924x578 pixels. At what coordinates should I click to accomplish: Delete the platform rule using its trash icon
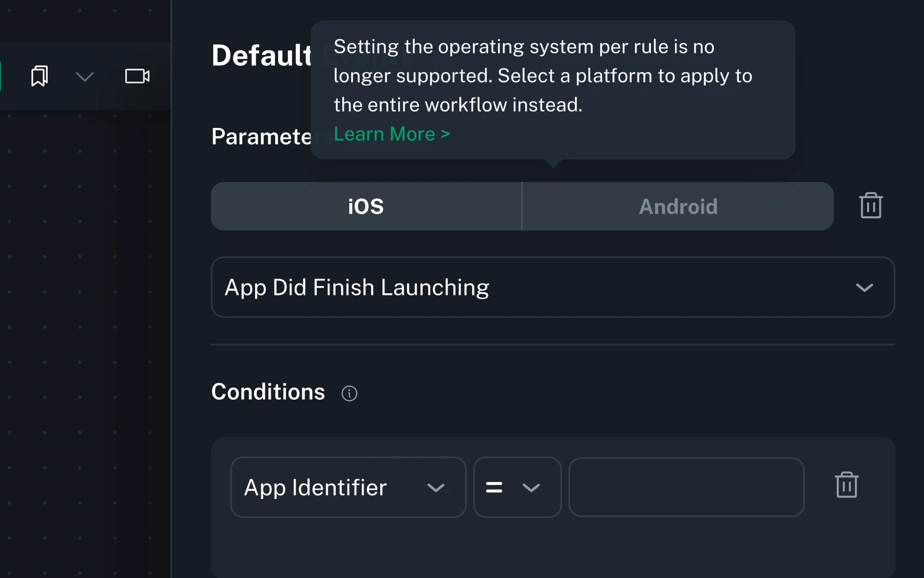870,205
